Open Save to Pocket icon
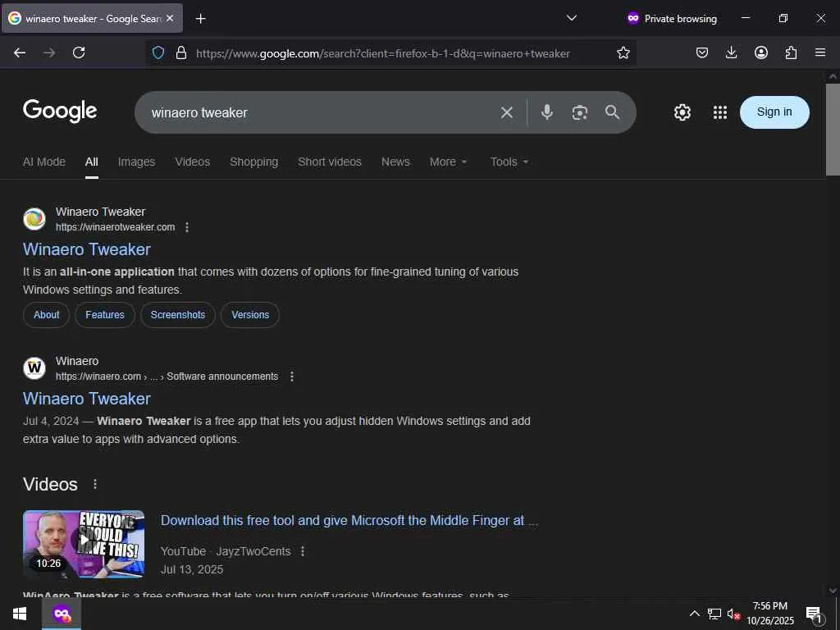This screenshot has width=840, height=630. coord(702,52)
